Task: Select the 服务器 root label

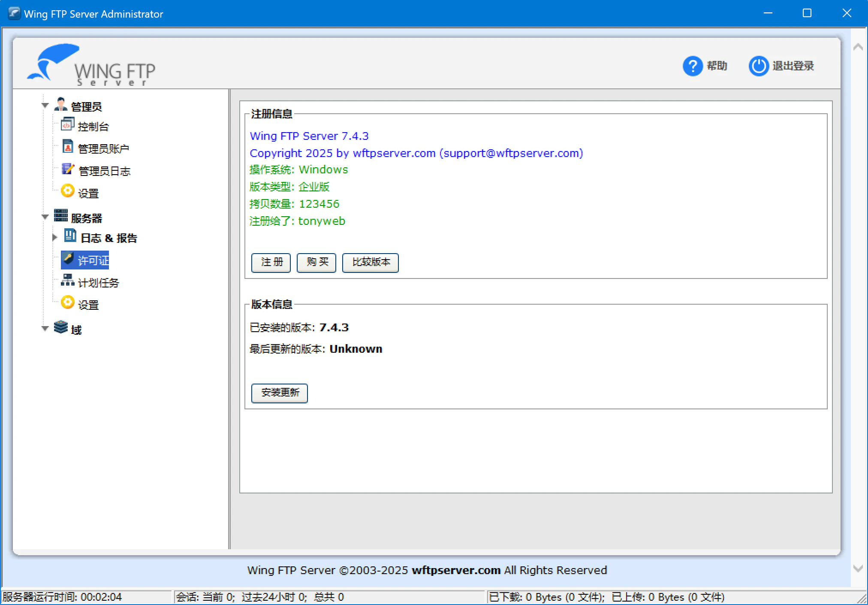Action: [x=86, y=218]
